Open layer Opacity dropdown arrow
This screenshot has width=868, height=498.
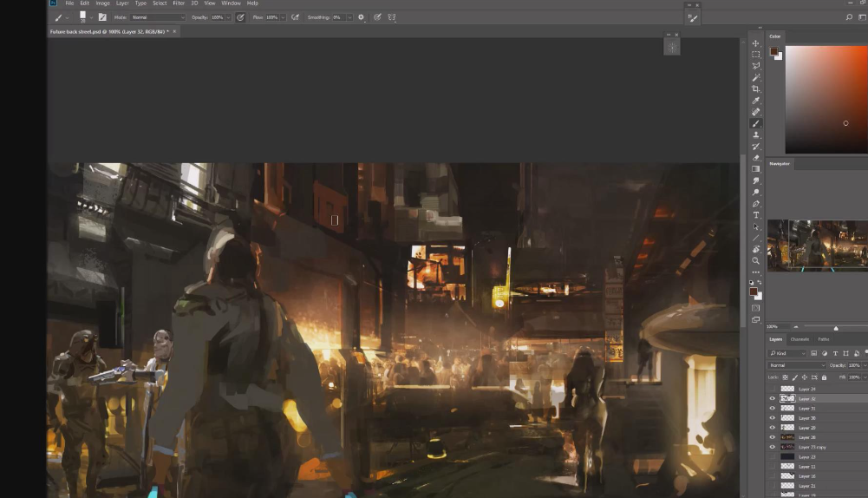[865, 365]
